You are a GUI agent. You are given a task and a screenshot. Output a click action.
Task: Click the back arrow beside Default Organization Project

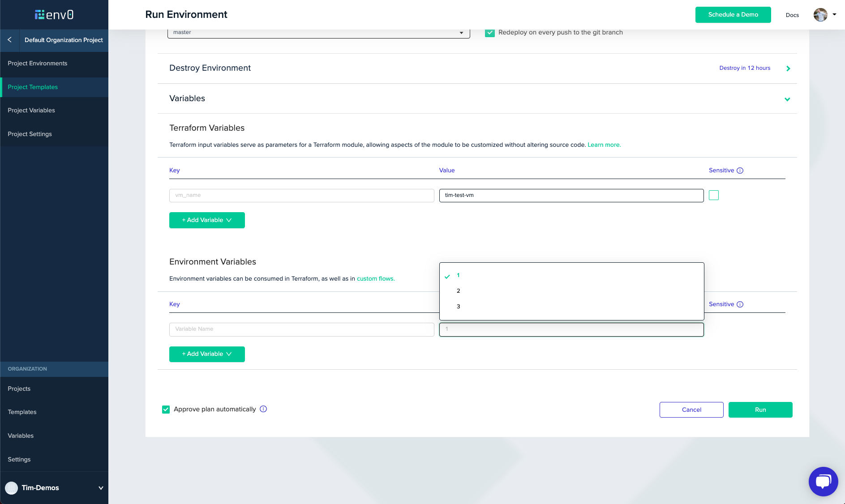tap(9, 40)
